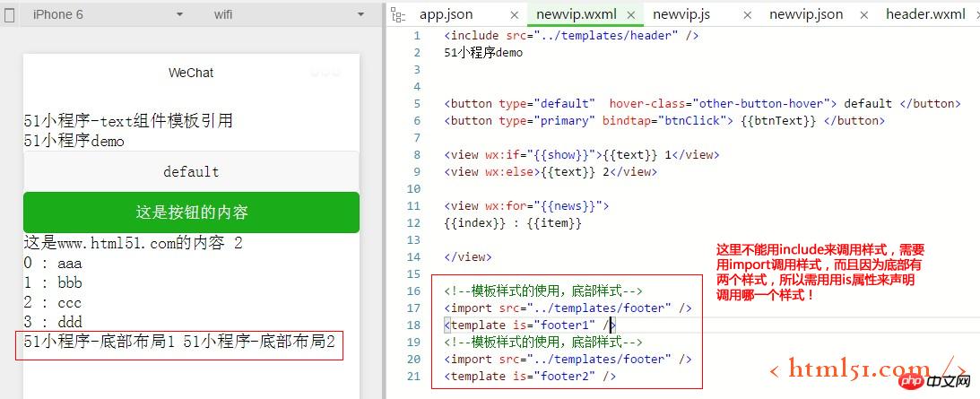Click the include header code on line 1

(571, 35)
